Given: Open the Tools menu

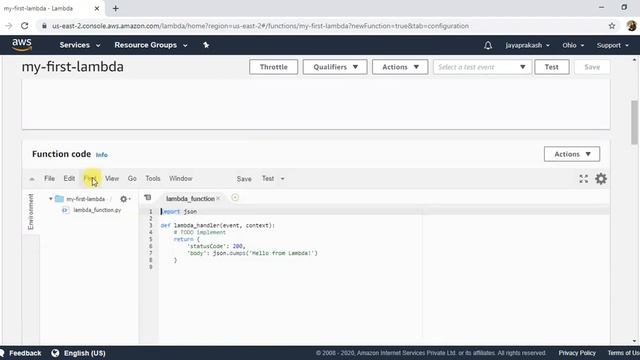Looking at the screenshot, I should tap(153, 178).
